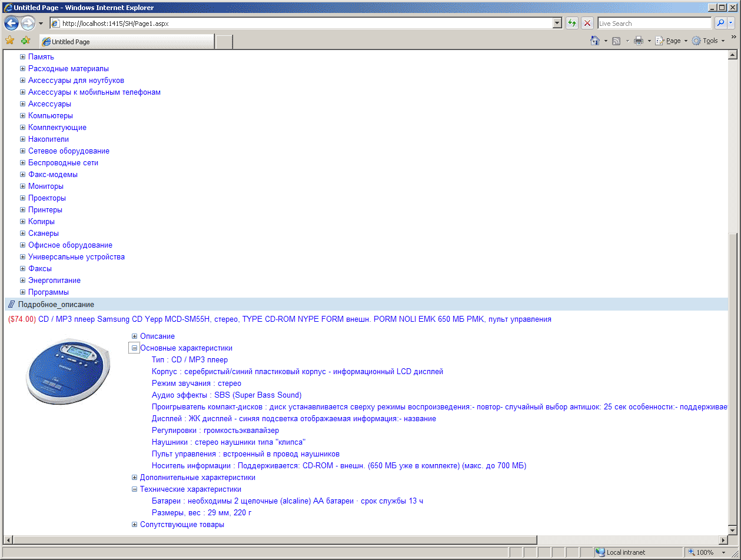Select the Принтеры tree item
The width and height of the screenshot is (741, 560).
click(x=45, y=210)
